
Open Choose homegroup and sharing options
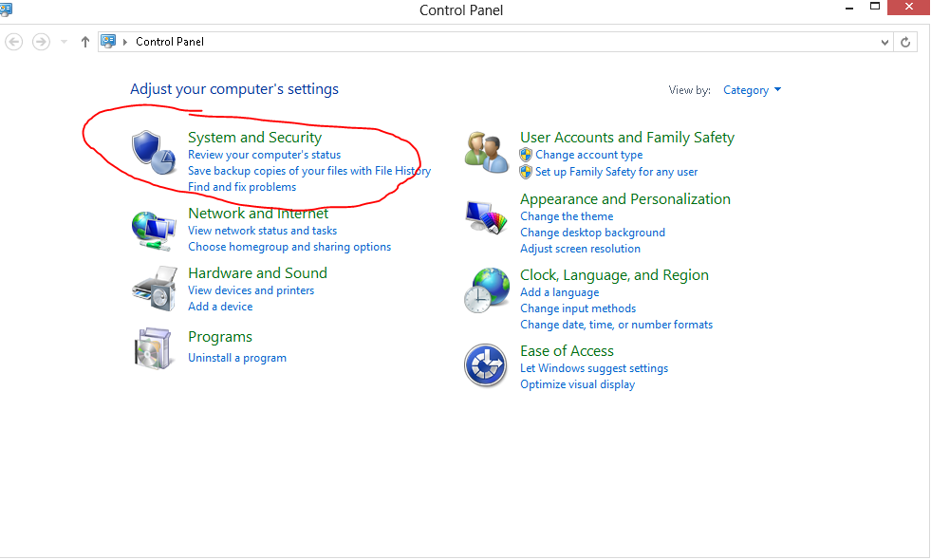[x=289, y=247]
